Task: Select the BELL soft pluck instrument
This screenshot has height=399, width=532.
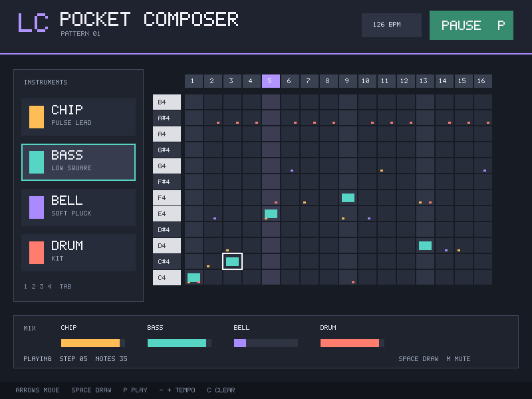Action: tap(78, 207)
